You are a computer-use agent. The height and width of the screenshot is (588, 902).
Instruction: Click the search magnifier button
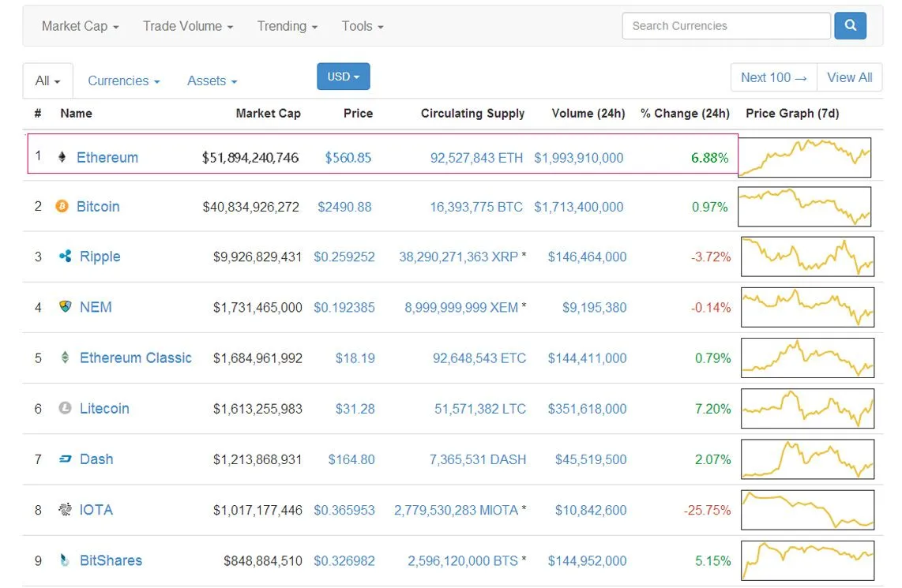(x=850, y=26)
